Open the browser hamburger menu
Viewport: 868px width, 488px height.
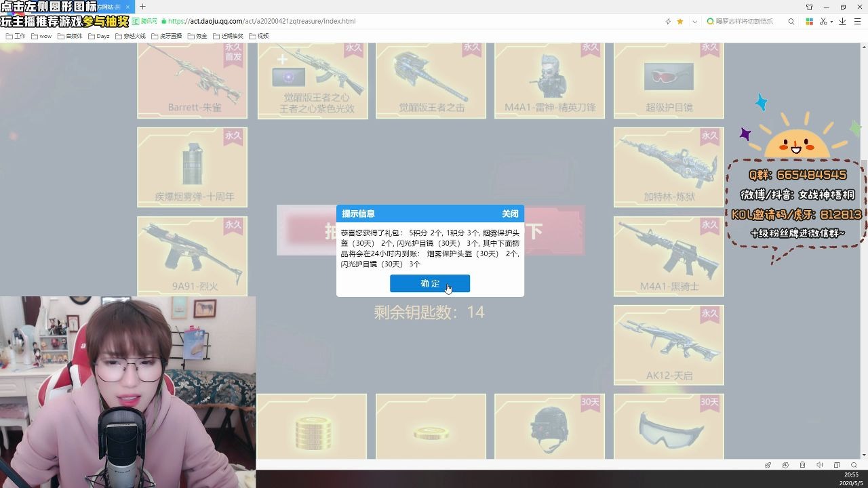[857, 22]
